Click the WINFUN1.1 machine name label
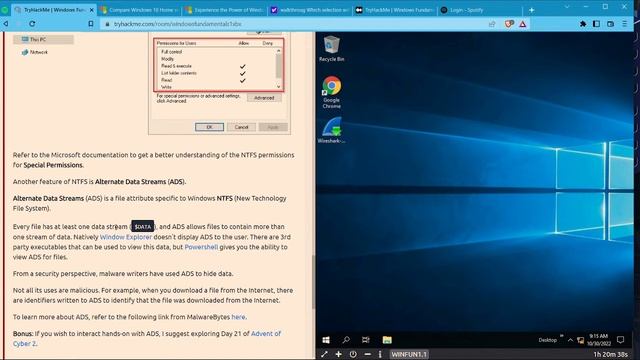640x360 pixels. click(409, 354)
